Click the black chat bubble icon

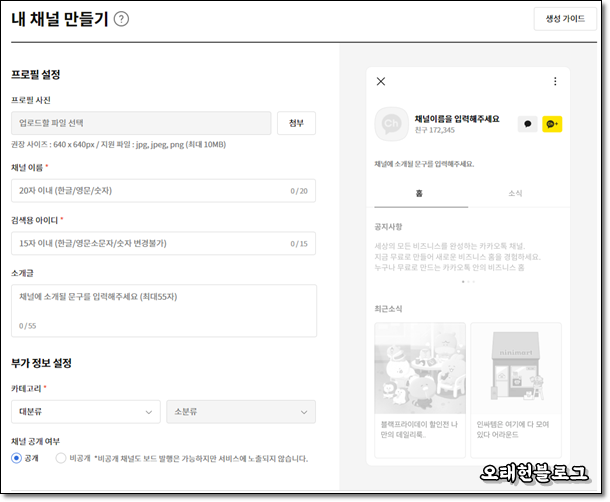(528, 124)
